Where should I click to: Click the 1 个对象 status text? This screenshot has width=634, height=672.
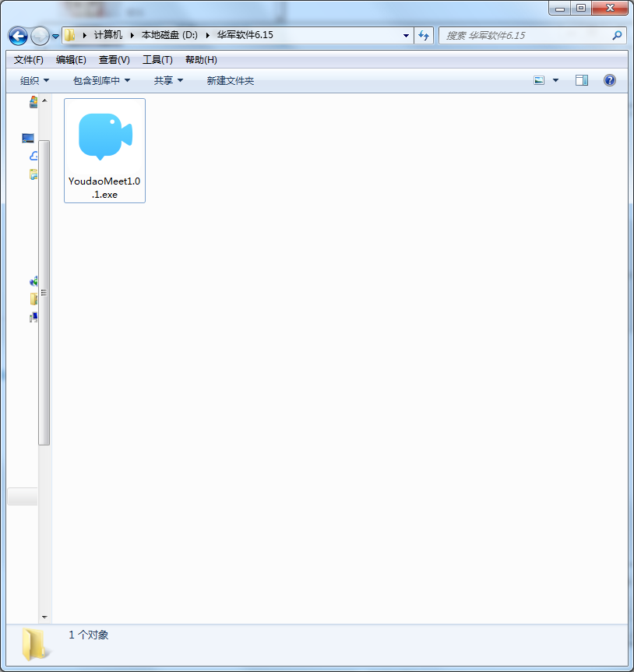[x=88, y=635]
